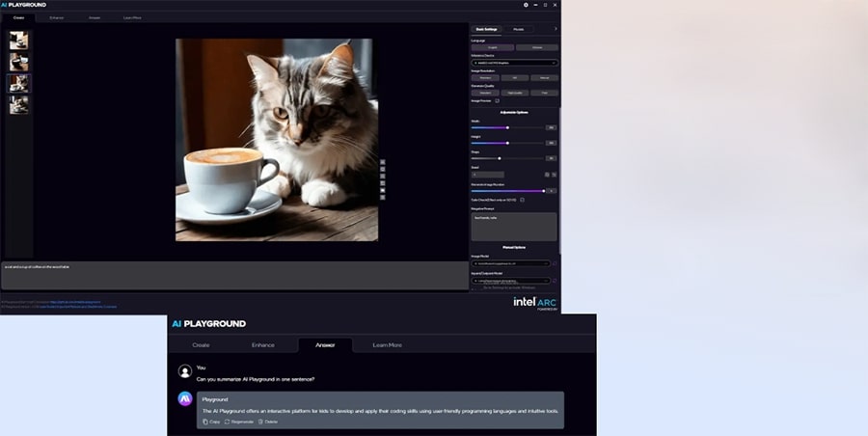Switch to the Enhance tab in the lower window
The image size is (868, 436).
(263, 344)
